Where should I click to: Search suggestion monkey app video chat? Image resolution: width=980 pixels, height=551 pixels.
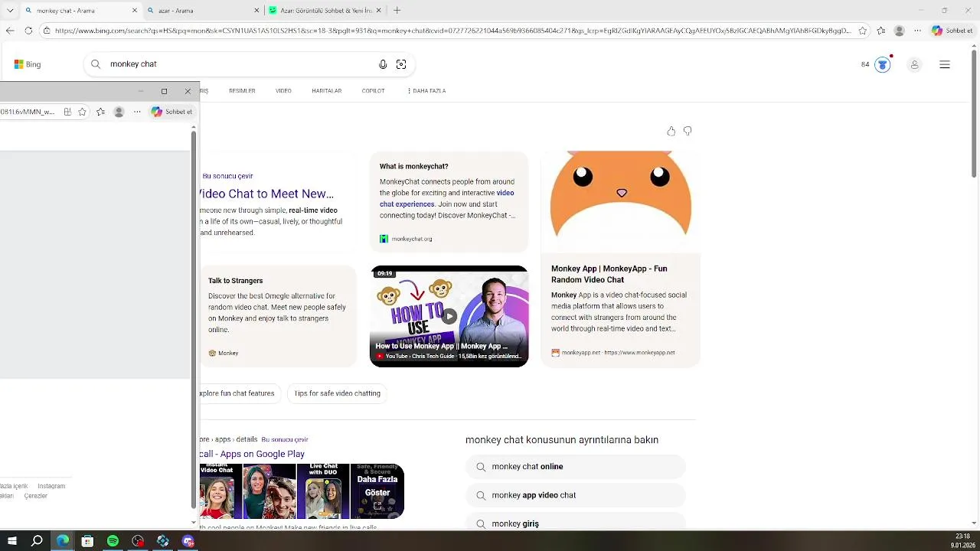pos(575,495)
